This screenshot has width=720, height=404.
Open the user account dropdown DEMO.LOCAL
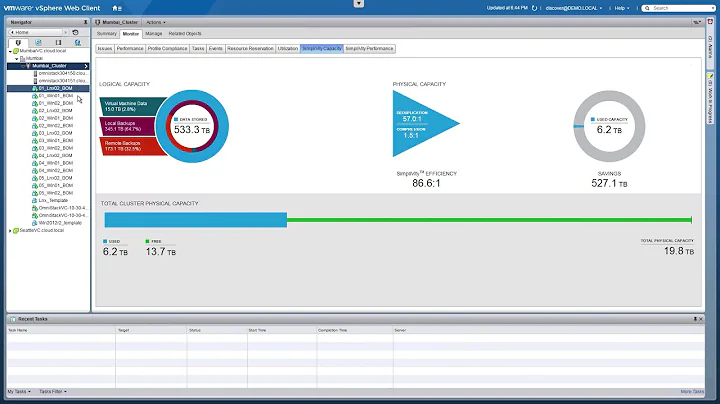coord(574,8)
